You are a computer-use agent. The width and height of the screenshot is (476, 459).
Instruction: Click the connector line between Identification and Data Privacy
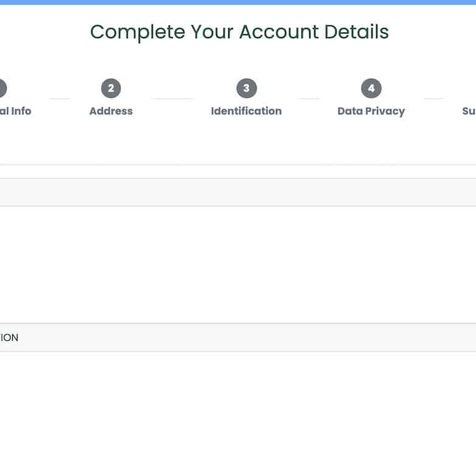click(309, 99)
